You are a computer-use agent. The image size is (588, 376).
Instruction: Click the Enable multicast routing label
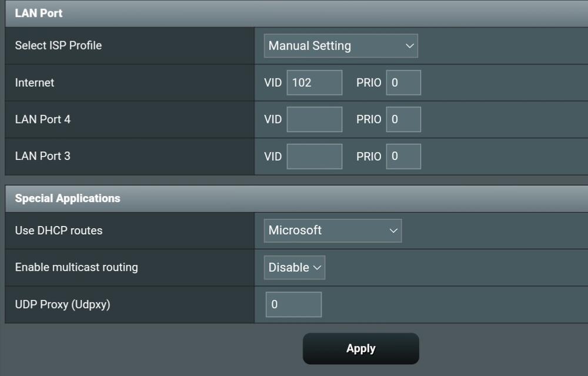coord(76,267)
